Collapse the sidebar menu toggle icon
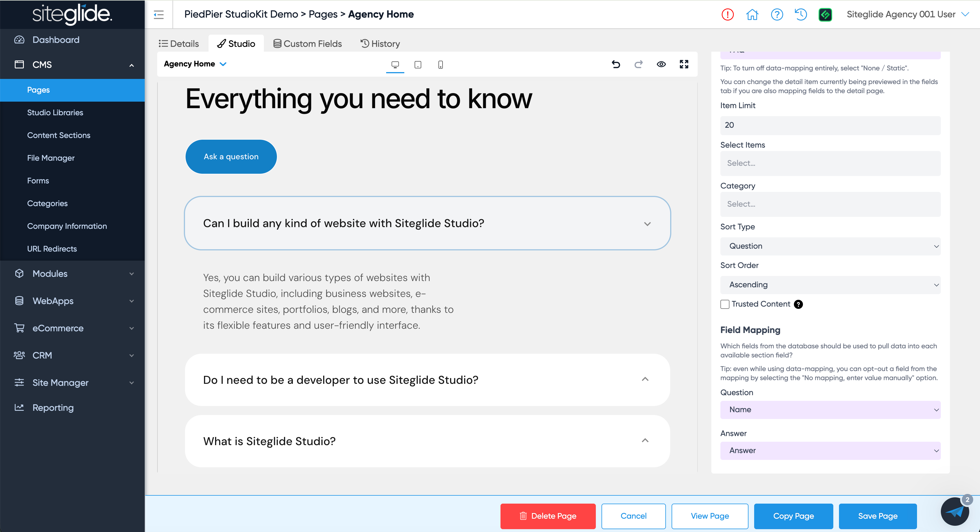Viewport: 980px width, 532px height. point(159,14)
